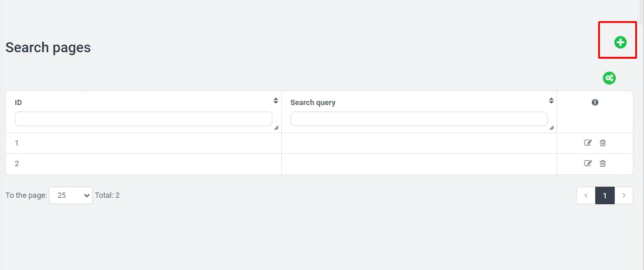Click the ID column header label
644x270 pixels.
click(19, 103)
